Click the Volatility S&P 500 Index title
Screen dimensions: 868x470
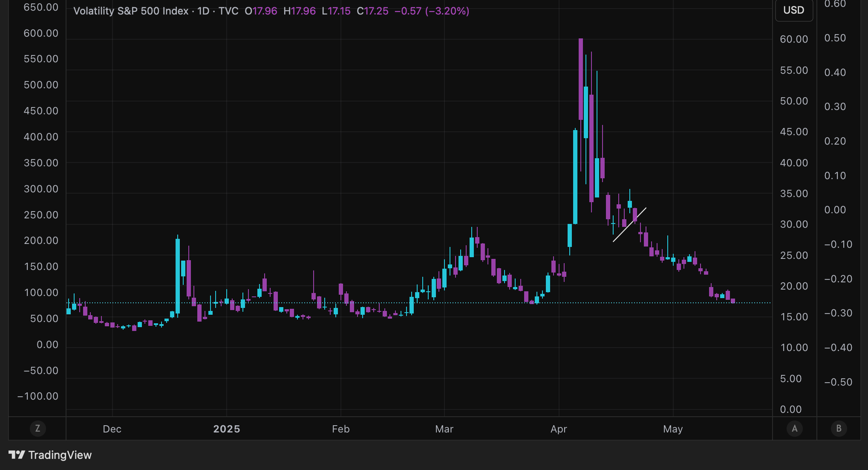pos(131,11)
